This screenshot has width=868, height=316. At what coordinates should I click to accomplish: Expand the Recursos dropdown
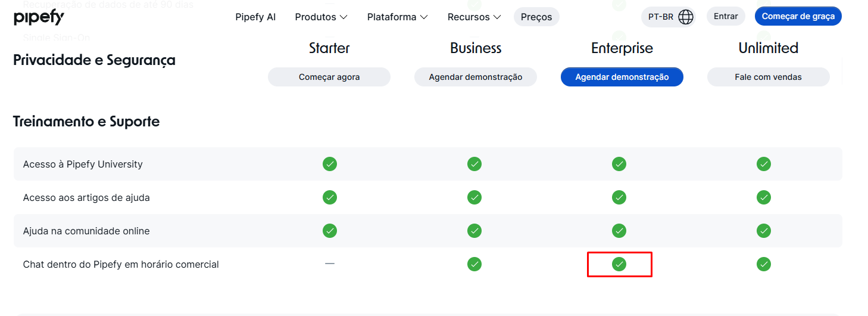pyautogui.click(x=474, y=17)
